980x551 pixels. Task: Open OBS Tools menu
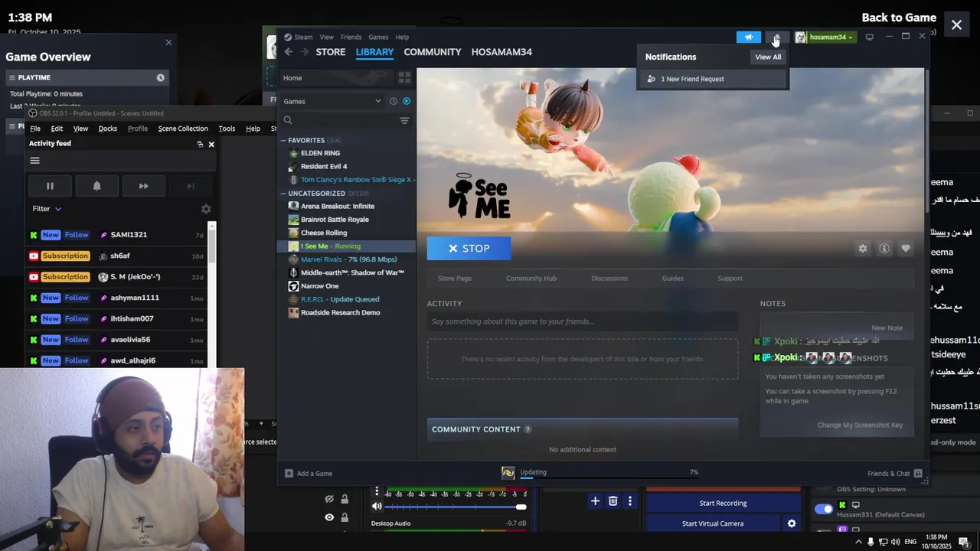click(227, 129)
